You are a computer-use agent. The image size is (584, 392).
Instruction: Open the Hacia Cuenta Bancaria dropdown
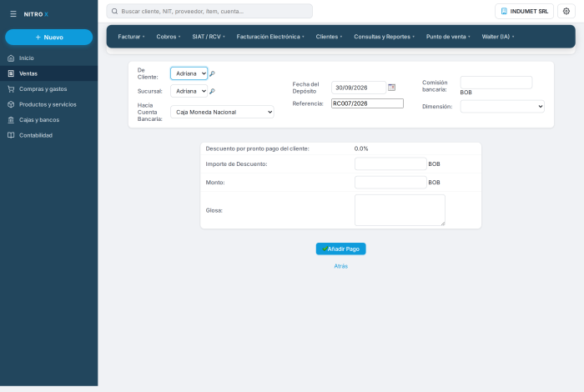pyautogui.click(x=222, y=112)
